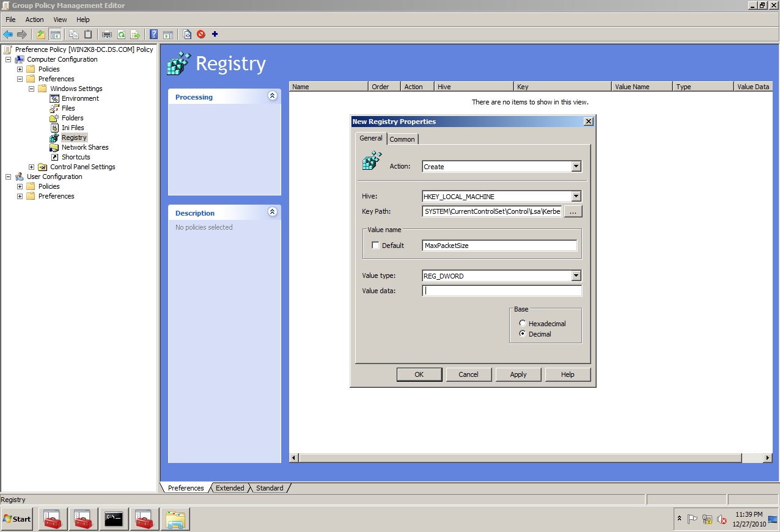Image resolution: width=780 pixels, height=532 pixels.
Task: Select Files in the tree
Action: tap(68, 108)
